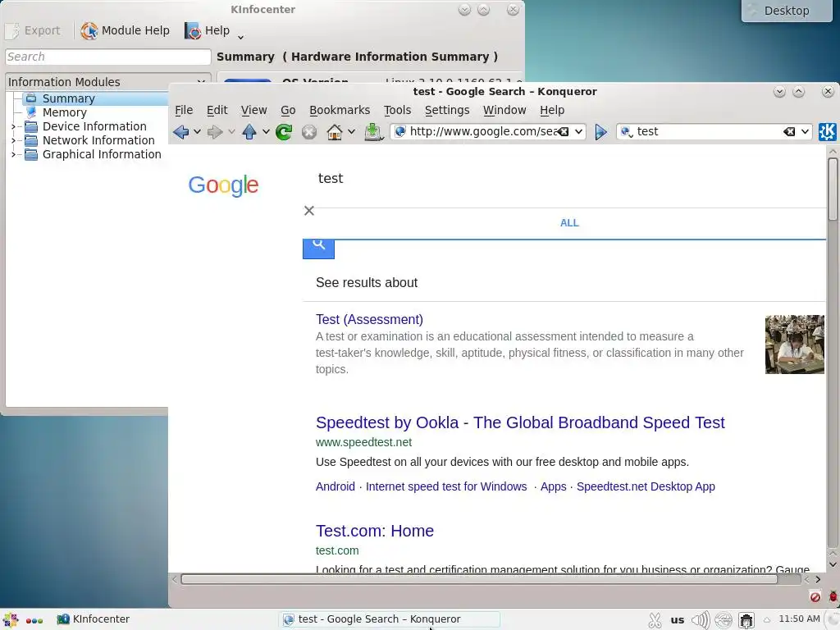The height and width of the screenshot is (630, 840).
Task: Click the grey Stop loading button
Action: 309,132
